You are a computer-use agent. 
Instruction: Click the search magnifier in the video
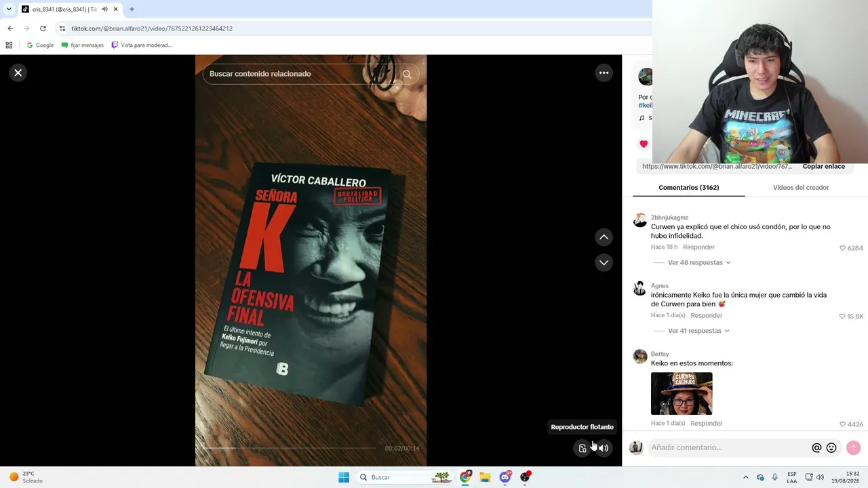click(407, 74)
